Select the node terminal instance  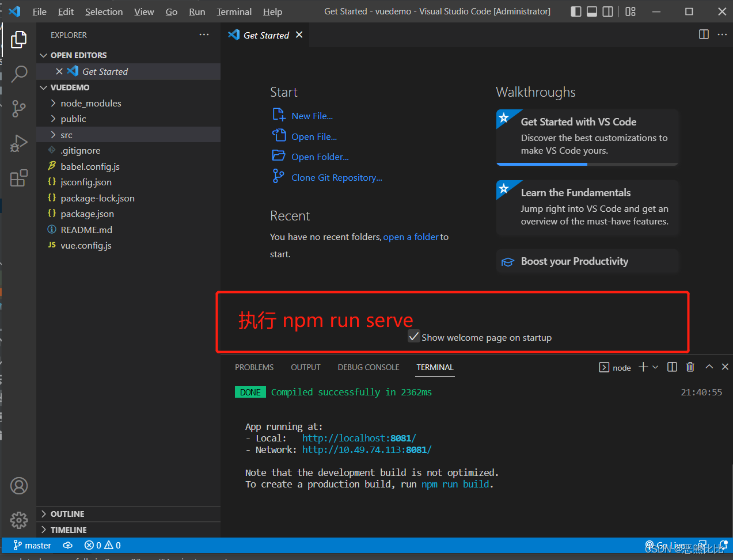(615, 368)
